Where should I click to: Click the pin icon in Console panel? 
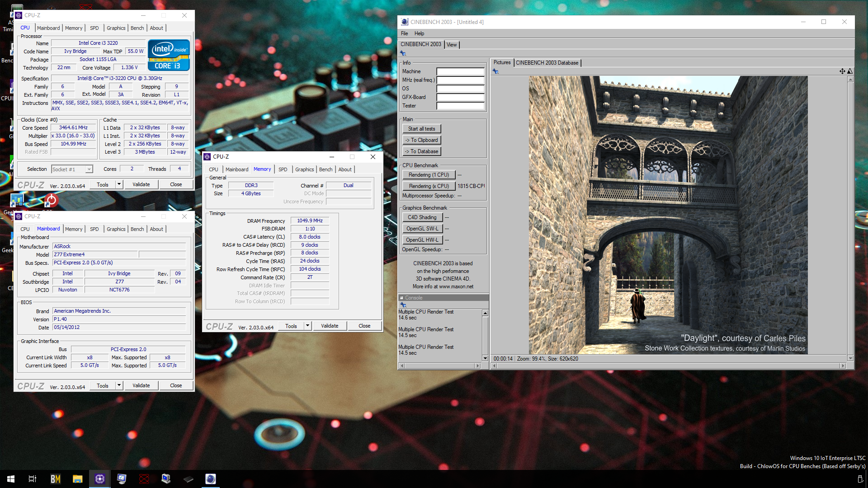pyautogui.click(x=403, y=305)
